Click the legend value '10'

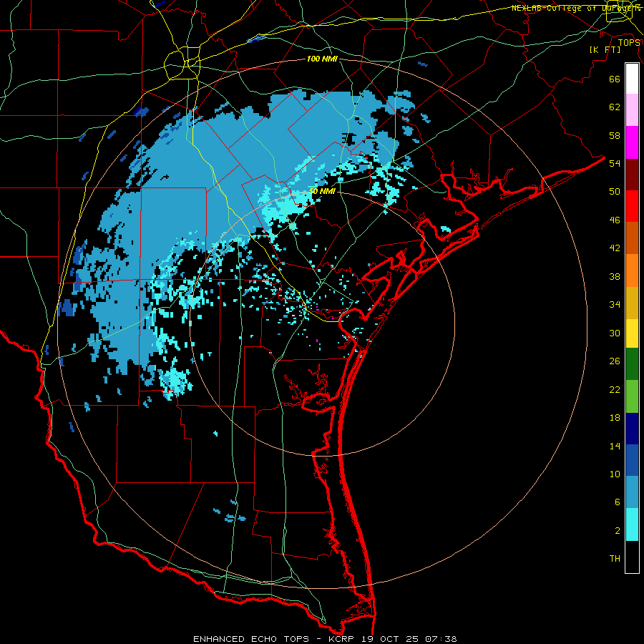point(615,474)
